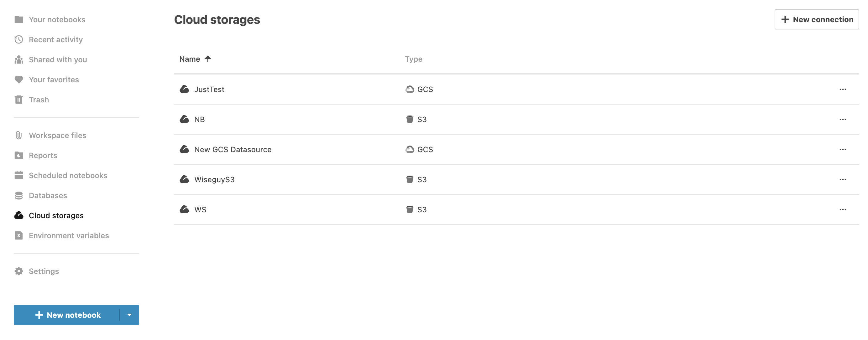This screenshot has height=340, width=868.
Task: Open the WS storage options ellipsis
Action: click(842, 209)
